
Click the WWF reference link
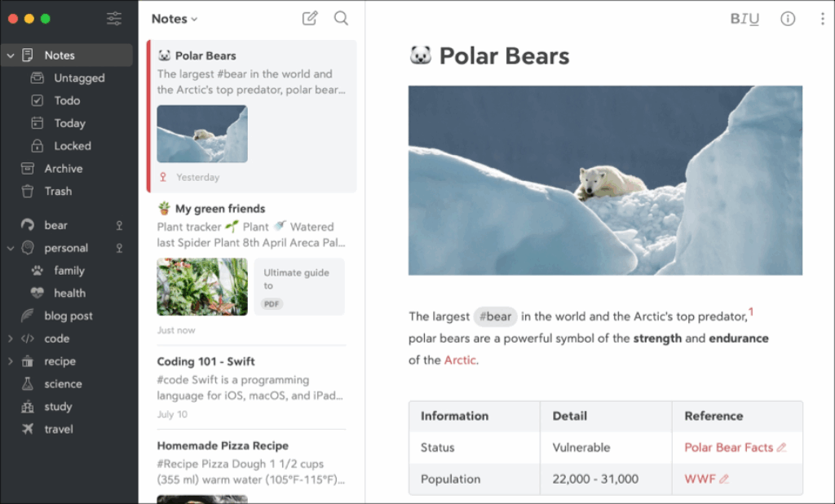click(700, 479)
